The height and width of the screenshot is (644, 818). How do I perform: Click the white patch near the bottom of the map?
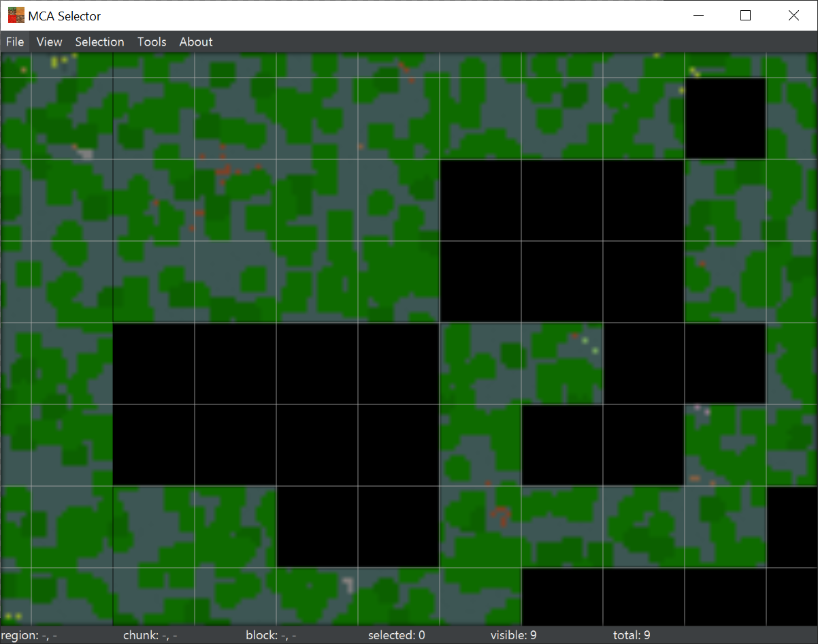pos(348,584)
